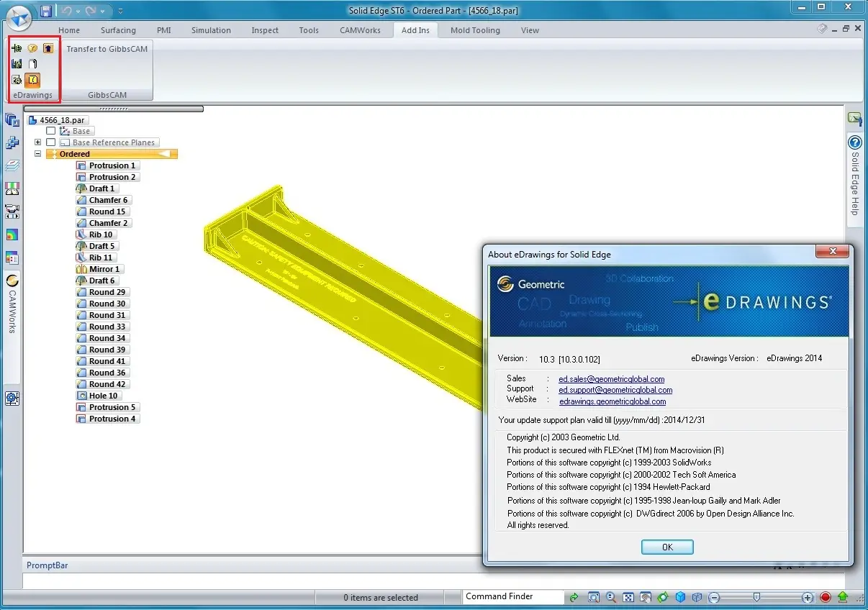Expand the Base Reference Planes node
This screenshot has height=610, width=868.
(37, 142)
